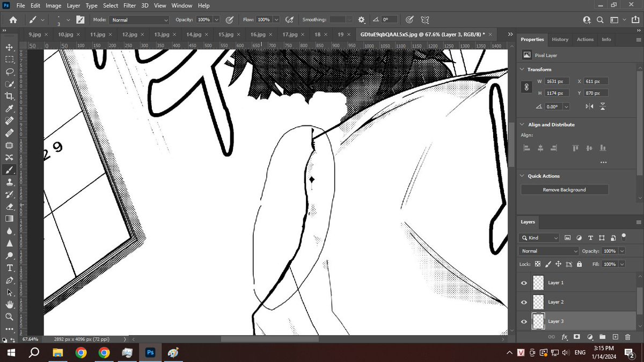Open smoothing options gear icon
The image size is (644, 362).
(361, 20)
